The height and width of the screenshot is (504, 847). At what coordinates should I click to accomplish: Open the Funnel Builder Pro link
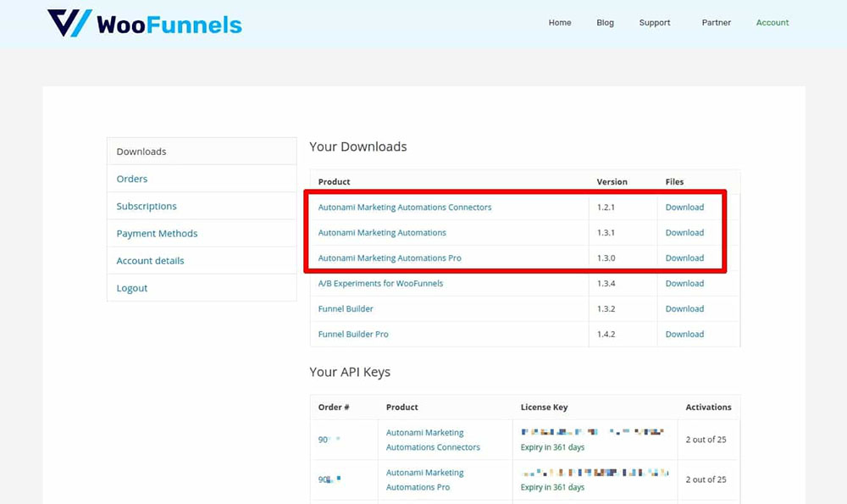click(x=353, y=335)
